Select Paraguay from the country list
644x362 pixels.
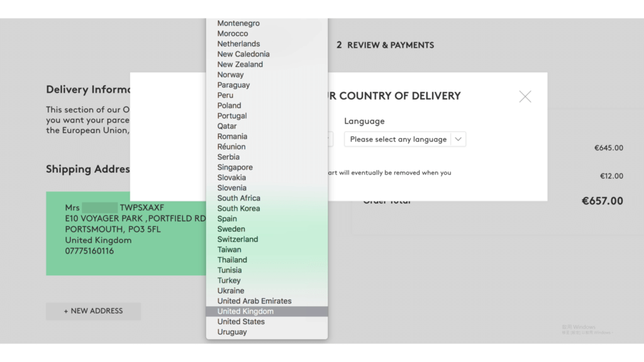[267, 85]
